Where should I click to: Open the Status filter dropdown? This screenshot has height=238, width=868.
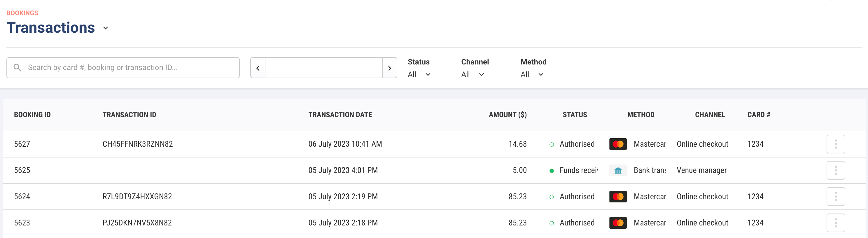click(419, 74)
